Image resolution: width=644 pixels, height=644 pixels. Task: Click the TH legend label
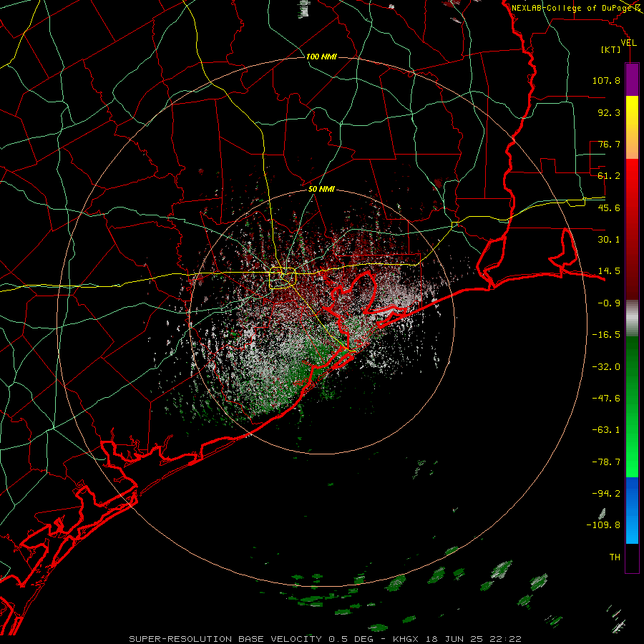(x=615, y=557)
